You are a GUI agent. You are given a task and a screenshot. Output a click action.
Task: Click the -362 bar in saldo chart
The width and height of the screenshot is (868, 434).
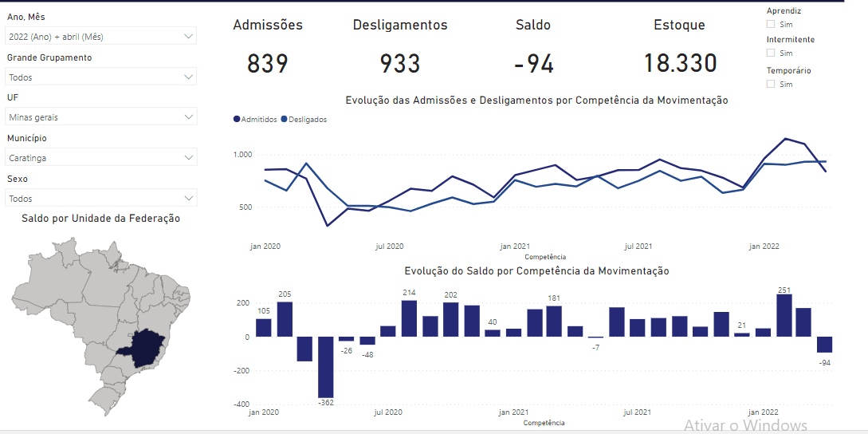(326, 367)
